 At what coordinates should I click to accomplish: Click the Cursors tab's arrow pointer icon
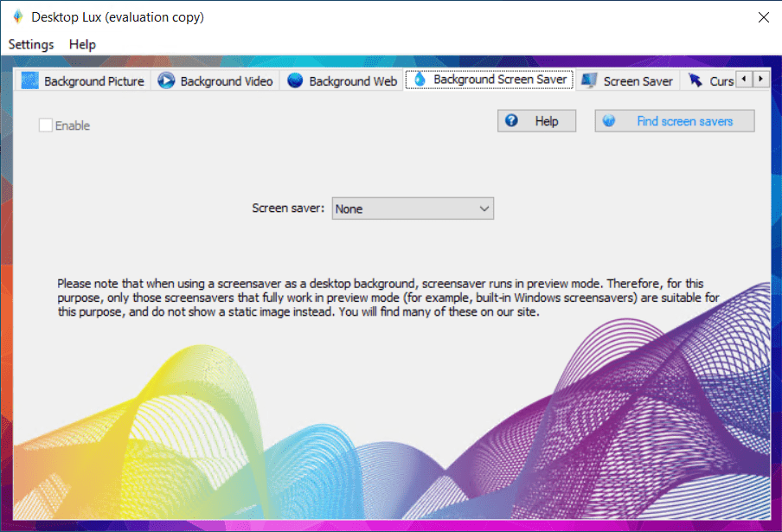[x=695, y=80]
